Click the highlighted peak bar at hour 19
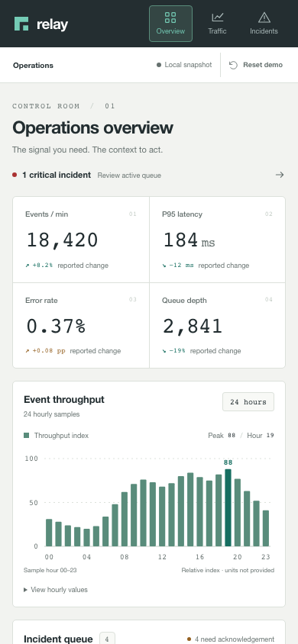Screen dimensions: 298x644 click(228, 507)
